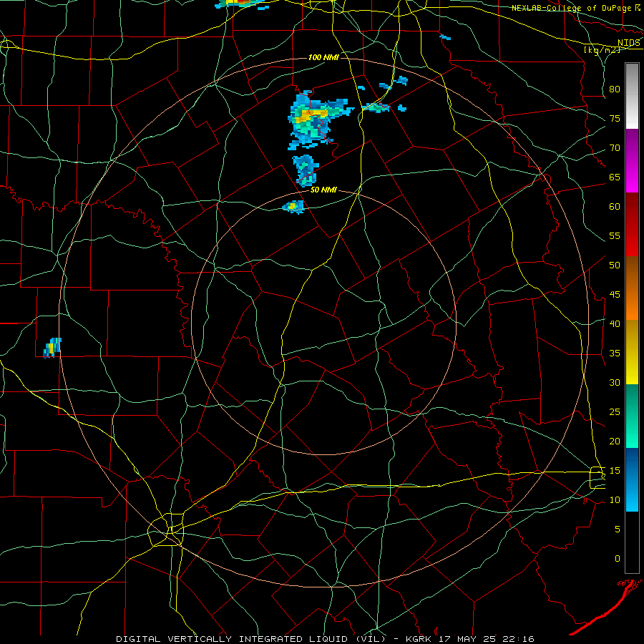The width and height of the screenshot is (644, 644).
Task: Click the 100 NMI range ring label
Action: pos(323,57)
